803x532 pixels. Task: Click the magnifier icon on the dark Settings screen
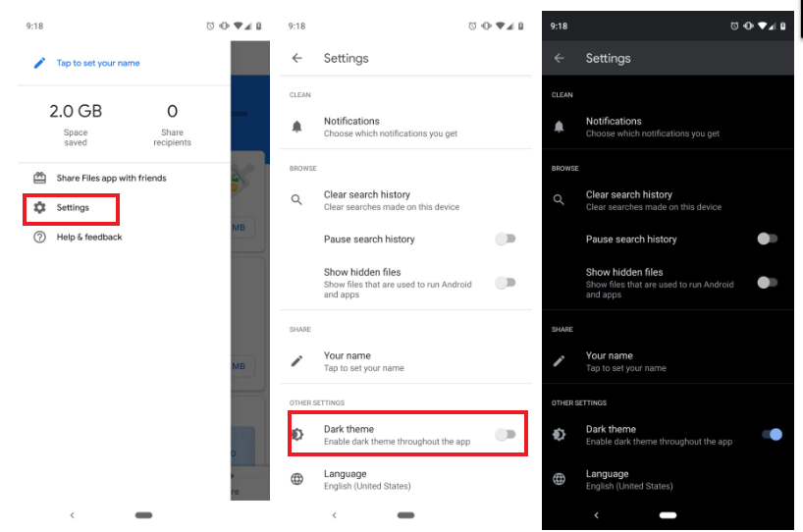pyautogui.click(x=560, y=200)
